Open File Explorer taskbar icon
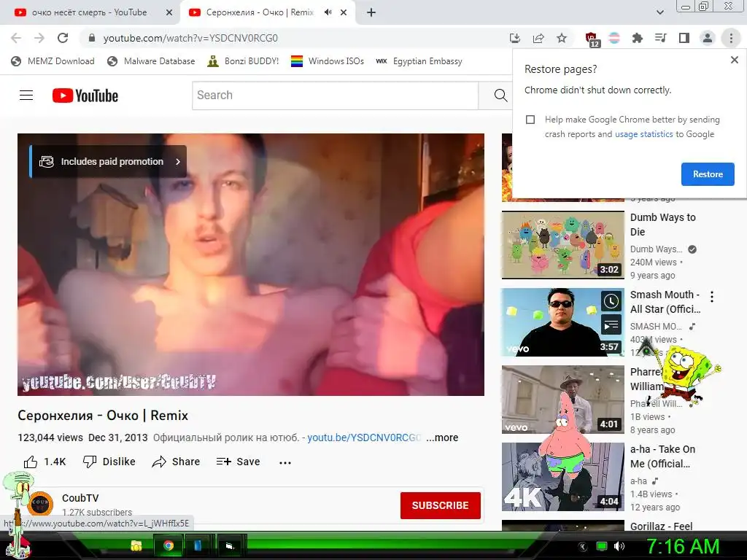The image size is (747, 560). tap(136, 545)
